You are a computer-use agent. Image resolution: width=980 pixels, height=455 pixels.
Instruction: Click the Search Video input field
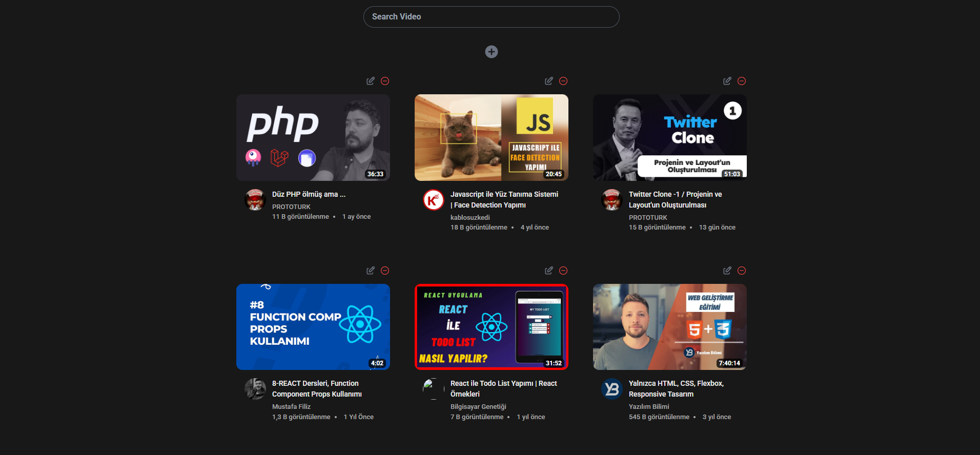491,17
